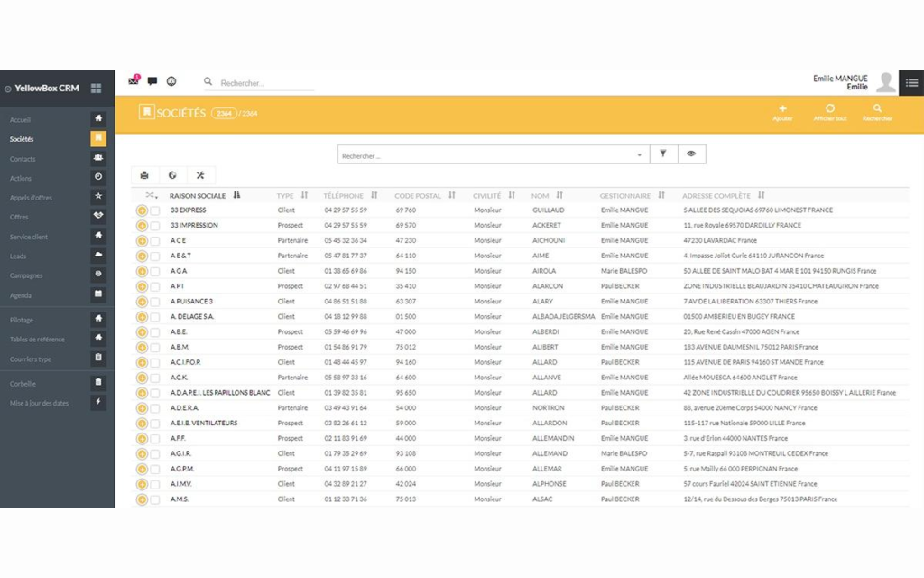The height and width of the screenshot is (578, 924).
Task: Click the 2364 record count badge
Action: pyautogui.click(x=224, y=113)
